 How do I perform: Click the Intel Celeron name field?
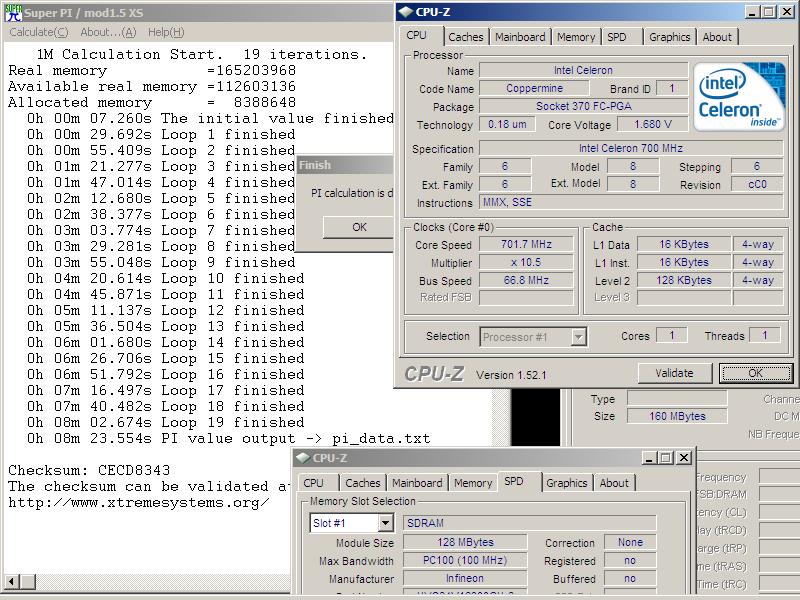(x=583, y=70)
